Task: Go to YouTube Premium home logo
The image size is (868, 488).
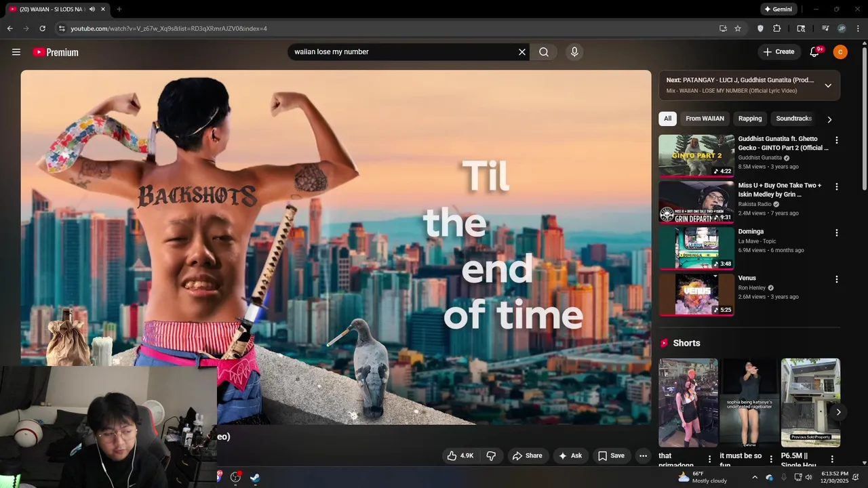Action: [x=56, y=52]
